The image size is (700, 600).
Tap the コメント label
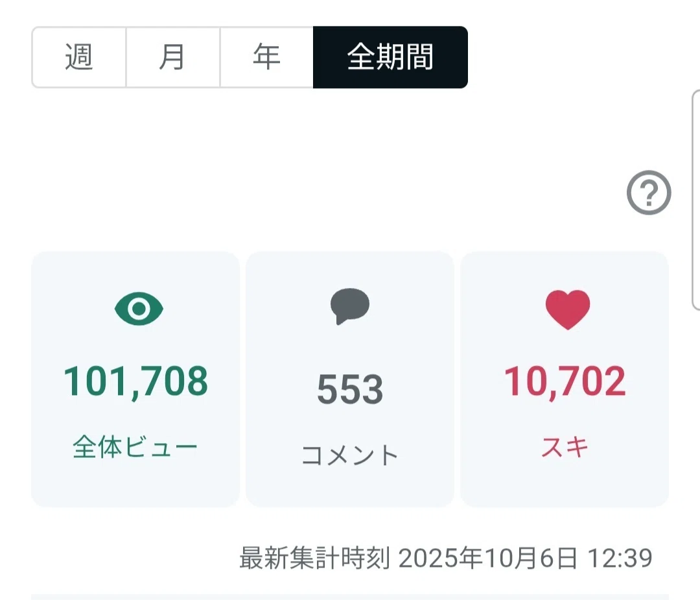click(x=350, y=455)
